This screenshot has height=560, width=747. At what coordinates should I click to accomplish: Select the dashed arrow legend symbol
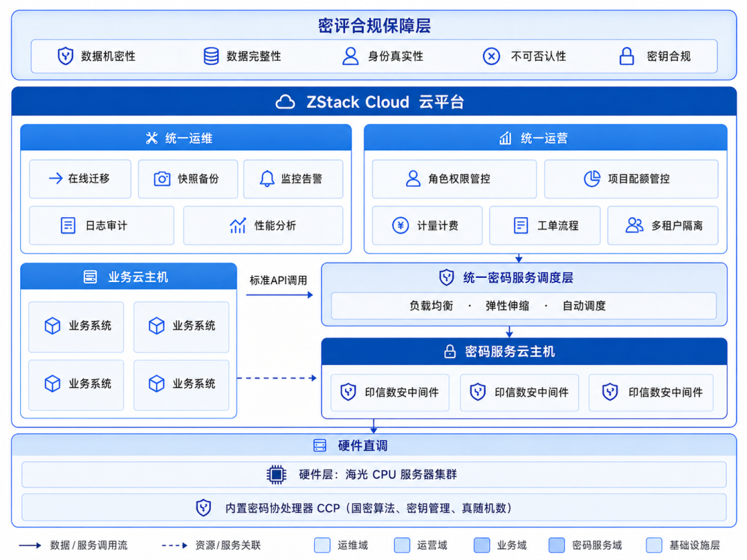[x=174, y=545]
